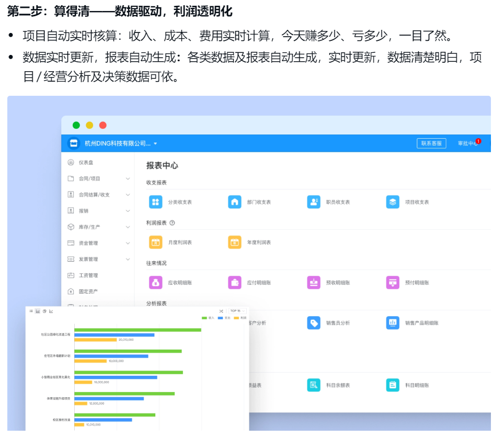Click the help icon next to 利润报表
Viewport: 504px width, 437px height.
tap(173, 222)
